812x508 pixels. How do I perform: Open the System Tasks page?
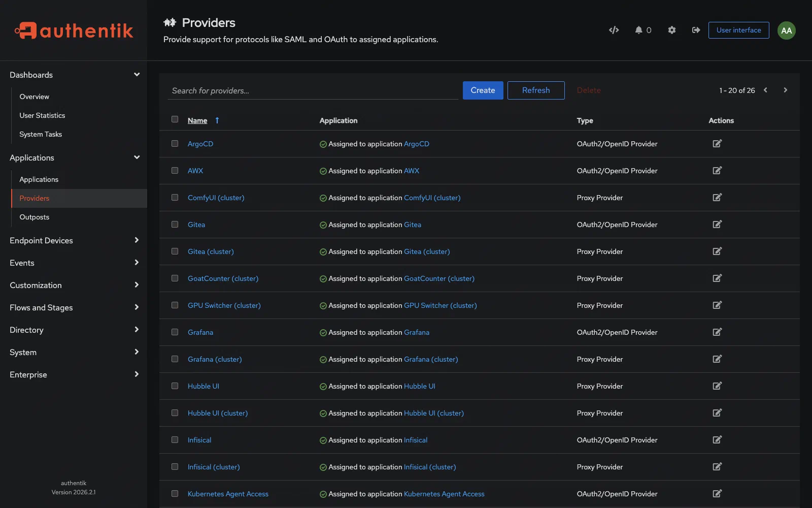click(x=79, y=134)
